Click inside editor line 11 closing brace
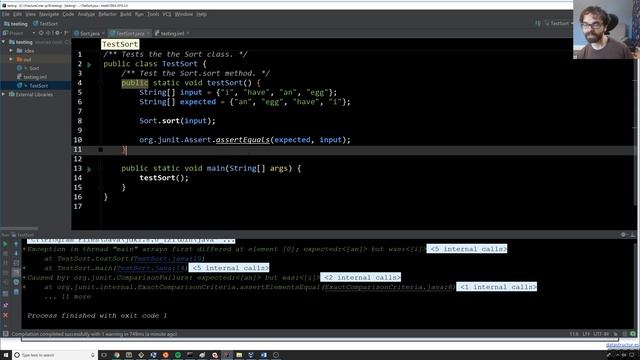Screen dimensions: 640x360 pos(124,150)
